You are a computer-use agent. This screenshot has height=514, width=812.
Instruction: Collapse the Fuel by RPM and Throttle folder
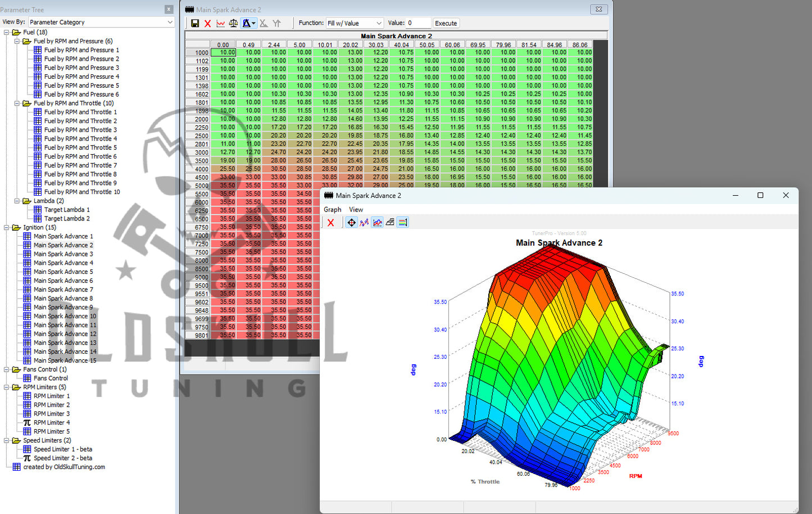pyautogui.click(x=17, y=103)
